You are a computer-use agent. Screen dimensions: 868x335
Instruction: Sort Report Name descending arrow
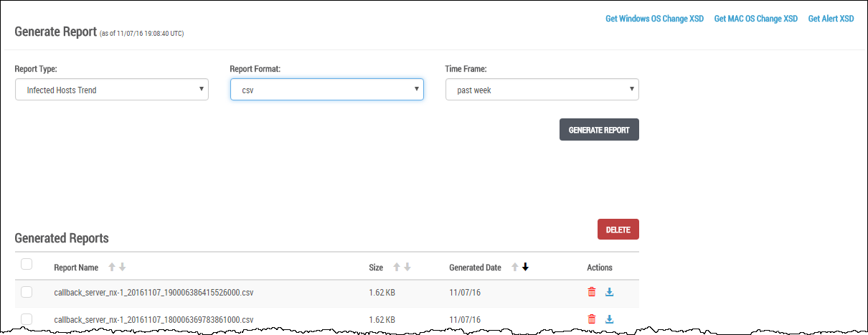[x=122, y=267]
